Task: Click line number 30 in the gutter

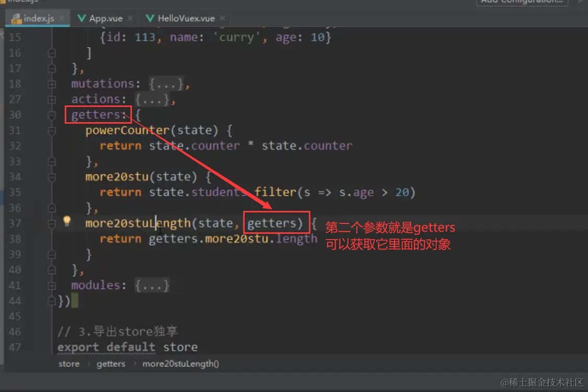Action: pos(15,115)
